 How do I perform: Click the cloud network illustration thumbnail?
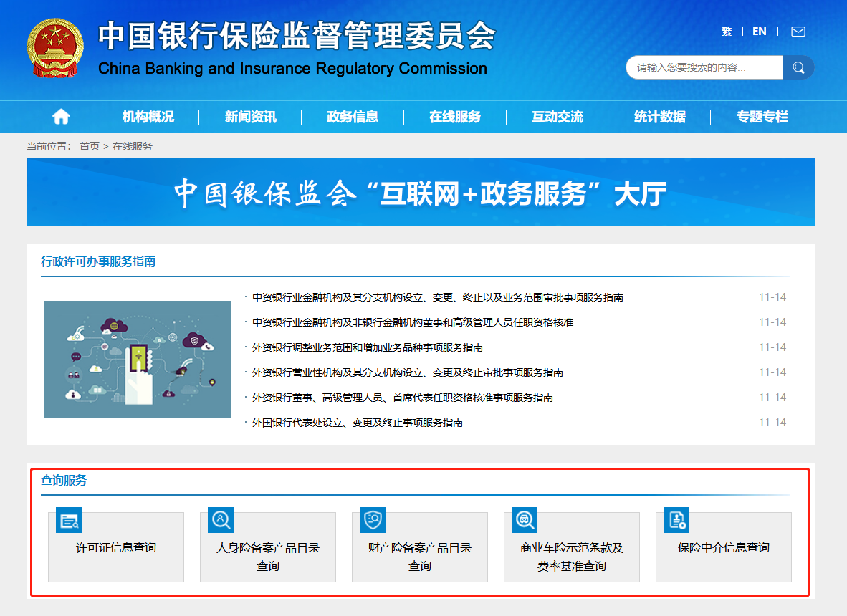click(137, 359)
